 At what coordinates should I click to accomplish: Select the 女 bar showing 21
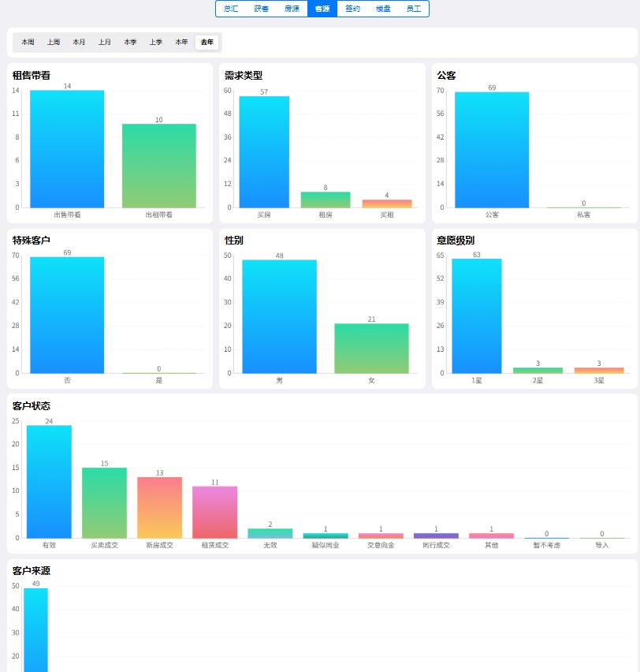(371, 349)
